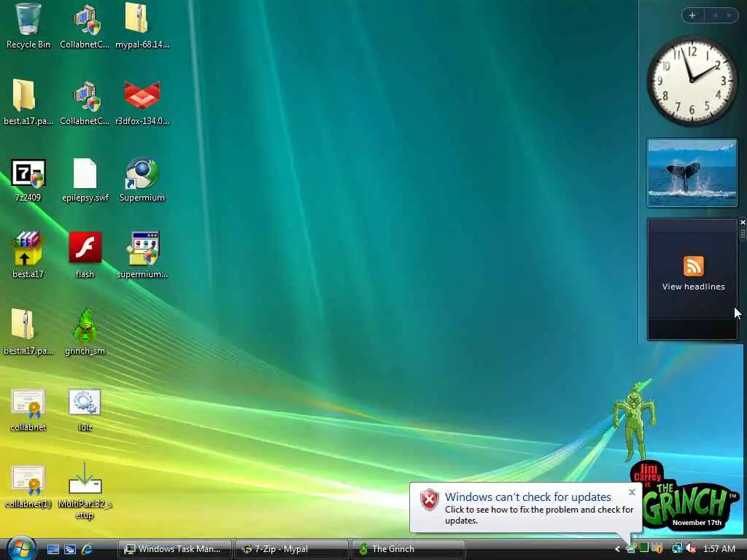This screenshot has height=560, width=747.
Task: Select the best.a17 WinRAR archive icon
Action: tap(28, 255)
